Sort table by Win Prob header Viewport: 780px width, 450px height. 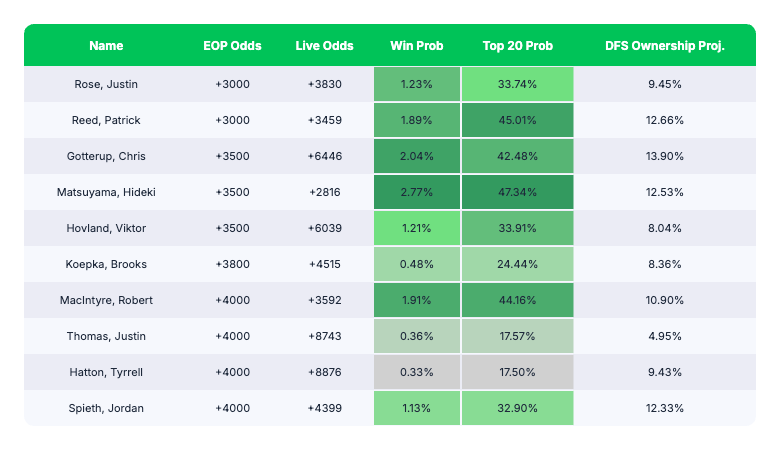pyautogui.click(x=416, y=46)
